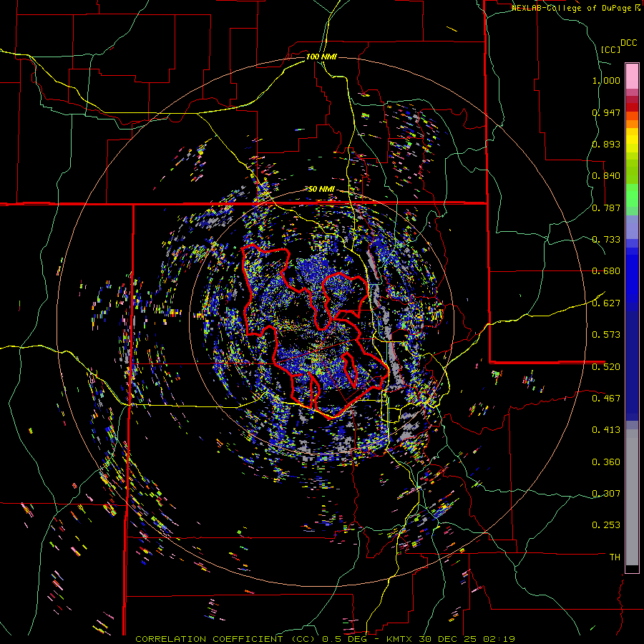Screen dimensions: 644x644
Task: Click the [CC] legend unit label
Action: coord(610,49)
